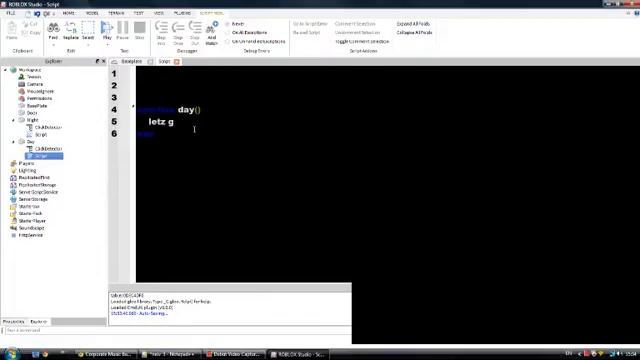Undock the Explorer panel
This screenshot has height=360, width=640.
[97, 61]
